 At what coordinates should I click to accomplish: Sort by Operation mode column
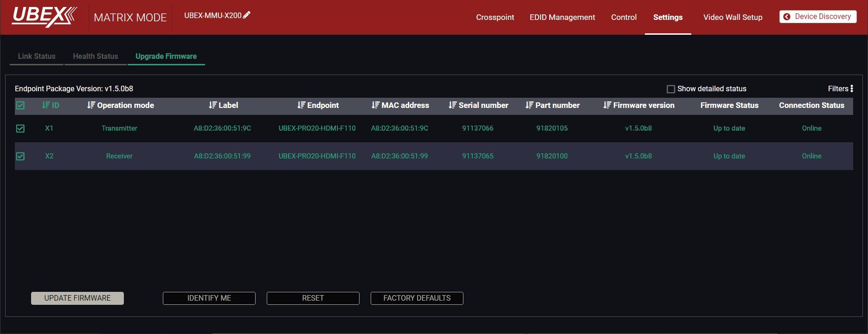click(121, 105)
